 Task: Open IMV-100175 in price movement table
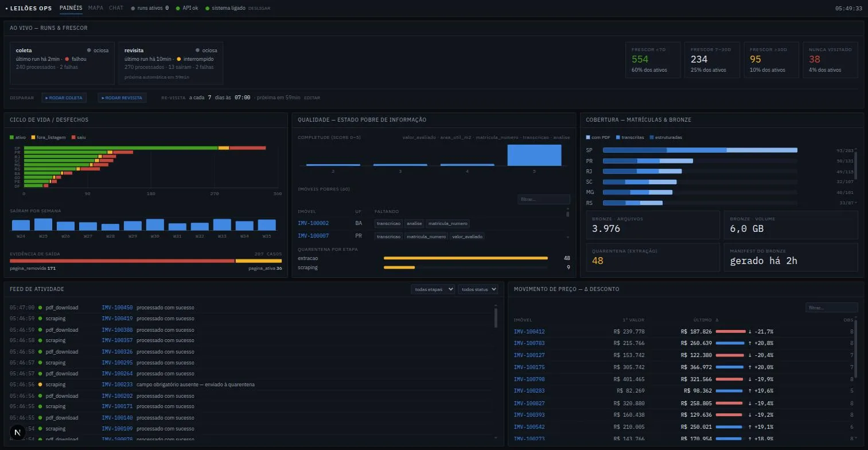point(529,367)
